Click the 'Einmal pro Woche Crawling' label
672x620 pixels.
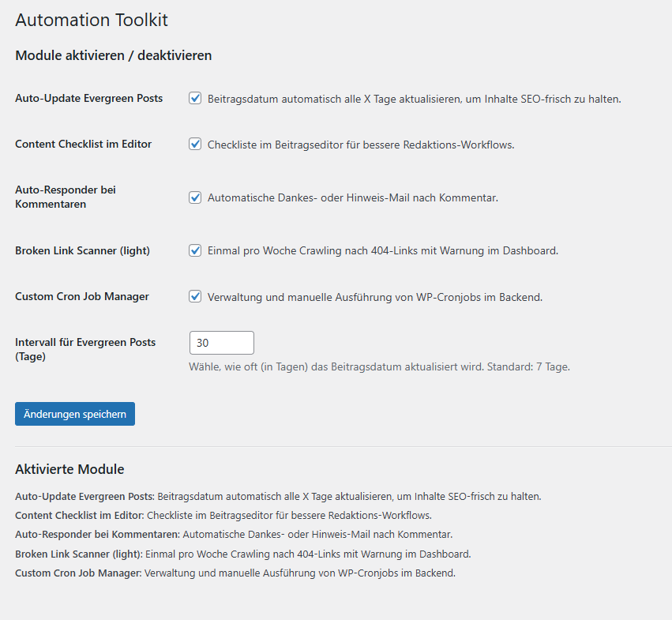pyautogui.click(x=383, y=251)
